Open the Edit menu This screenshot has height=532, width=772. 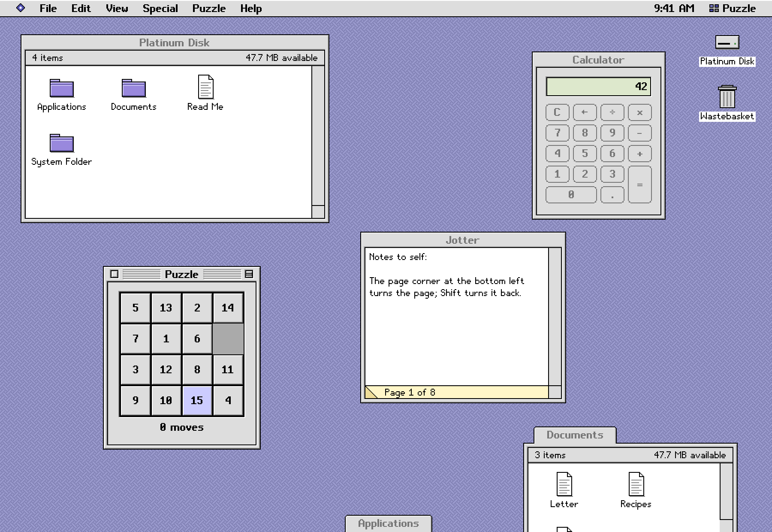[x=81, y=8]
